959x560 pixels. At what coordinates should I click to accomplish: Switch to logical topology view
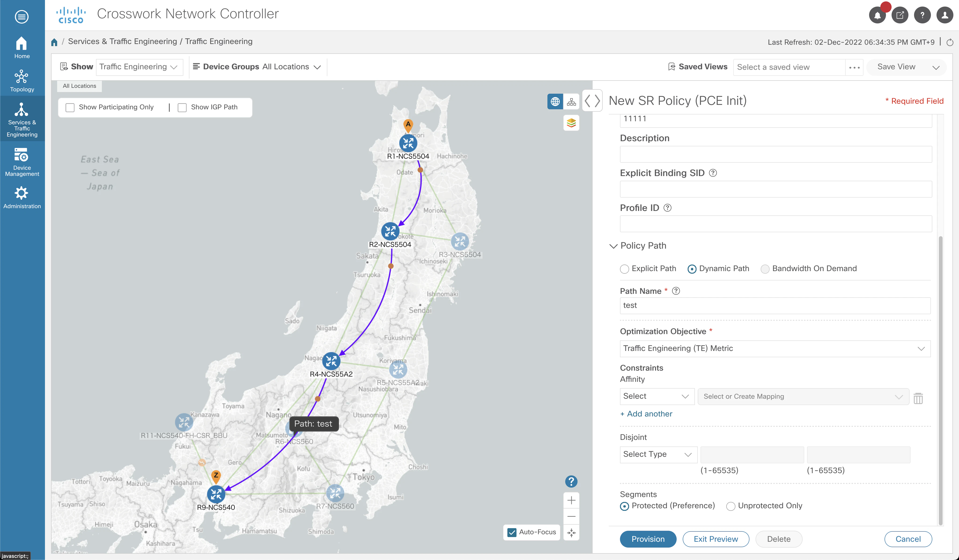coord(571,102)
